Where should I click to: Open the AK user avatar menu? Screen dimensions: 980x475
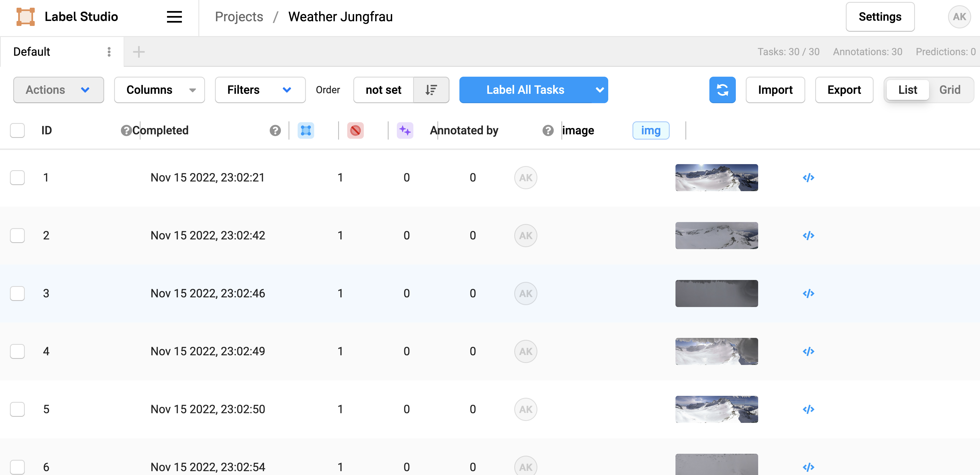tap(959, 17)
